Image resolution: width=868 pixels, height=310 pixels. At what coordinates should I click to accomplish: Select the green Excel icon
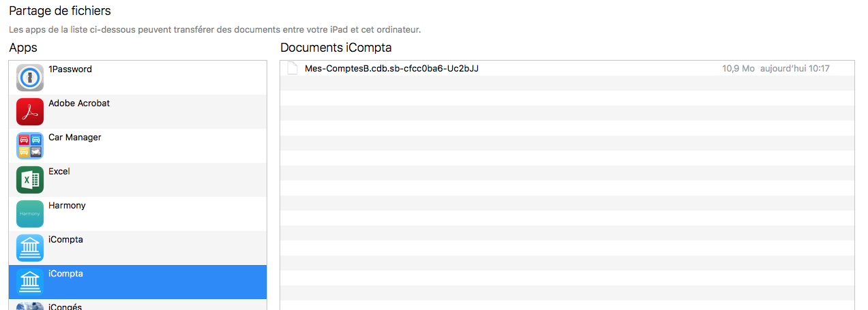pyautogui.click(x=30, y=180)
